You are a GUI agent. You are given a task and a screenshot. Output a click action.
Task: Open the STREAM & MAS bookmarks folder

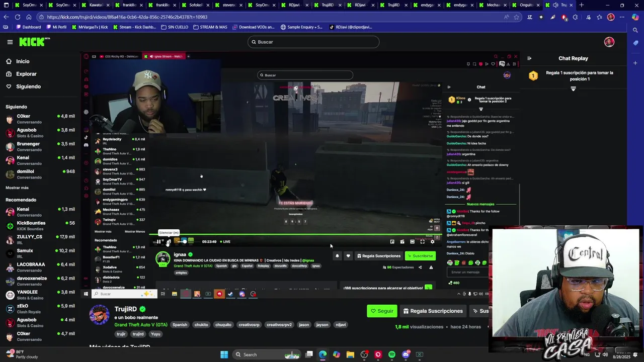click(x=210, y=27)
